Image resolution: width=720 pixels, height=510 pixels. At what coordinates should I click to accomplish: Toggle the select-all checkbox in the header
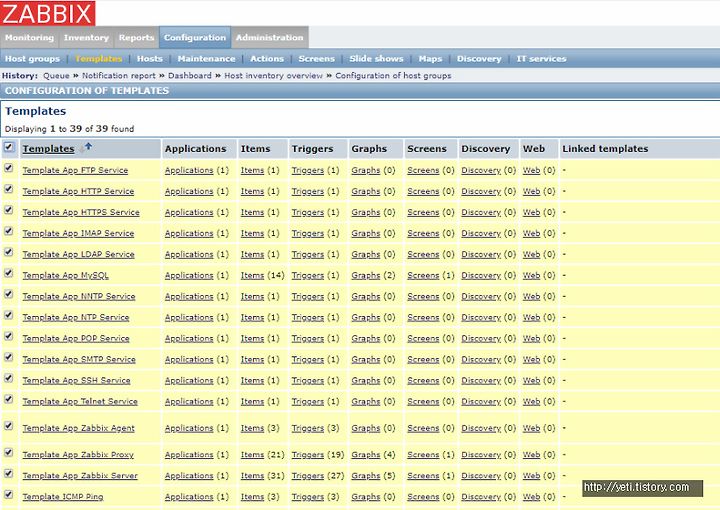coord(9,147)
